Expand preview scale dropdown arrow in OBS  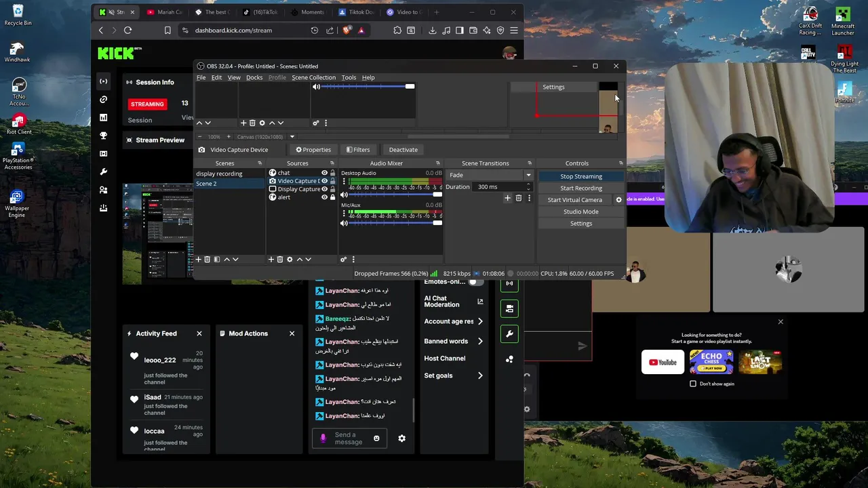pyautogui.click(x=292, y=137)
